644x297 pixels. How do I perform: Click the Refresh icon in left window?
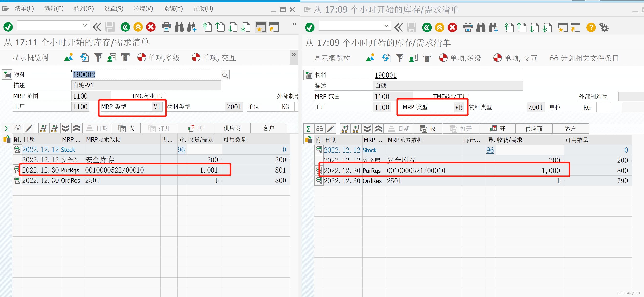pyautogui.click(x=84, y=57)
